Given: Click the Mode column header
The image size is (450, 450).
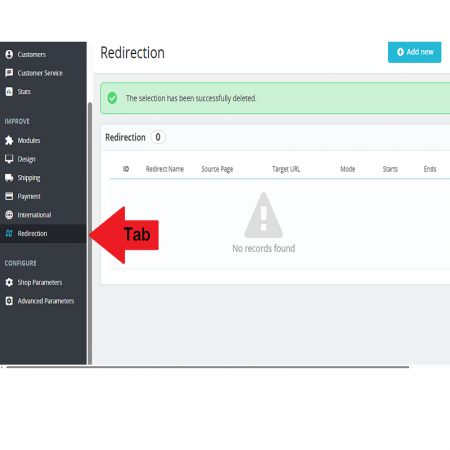Looking at the screenshot, I should coord(347,169).
